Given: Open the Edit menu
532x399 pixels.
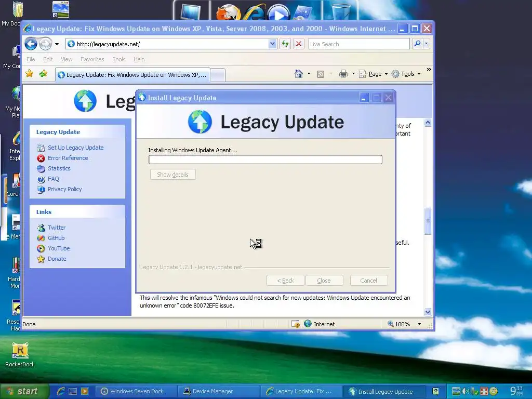Looking at the screenshot, I should [x=48, y=59].
